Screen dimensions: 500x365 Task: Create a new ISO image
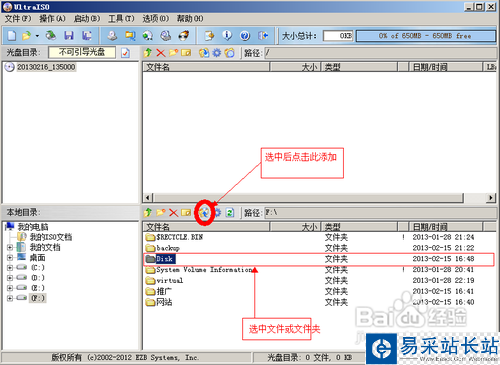pyautogui.click(x=12, y=36)
